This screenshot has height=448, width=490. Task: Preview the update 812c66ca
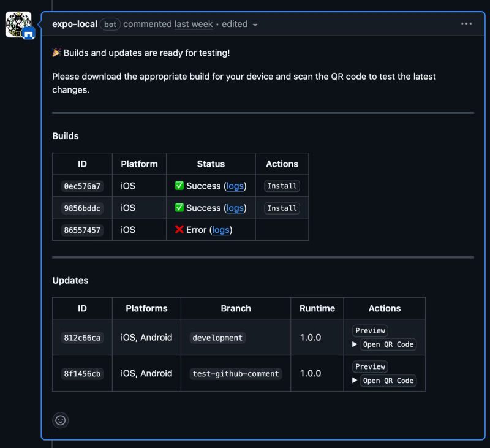370,331
